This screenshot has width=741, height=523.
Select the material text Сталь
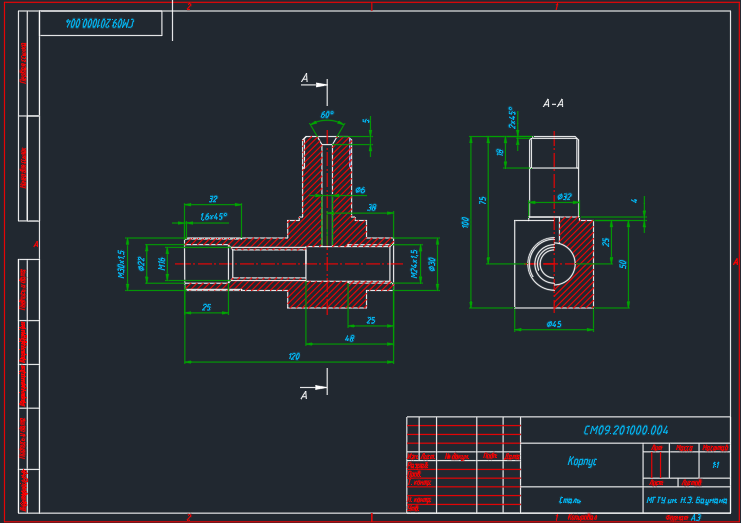pyautogui.click(x=570, y=499)
